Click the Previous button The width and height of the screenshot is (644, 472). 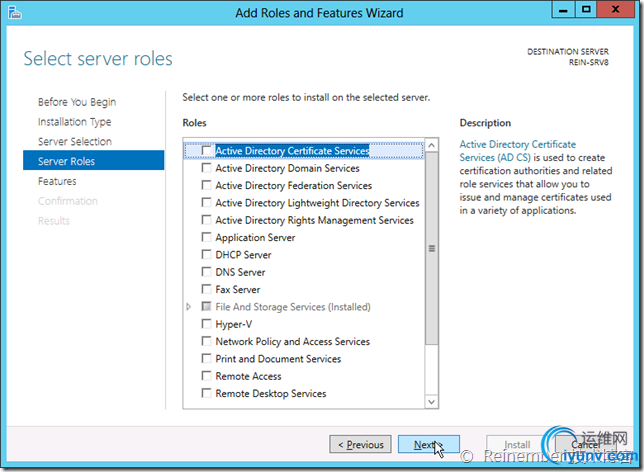click(360, 444)
